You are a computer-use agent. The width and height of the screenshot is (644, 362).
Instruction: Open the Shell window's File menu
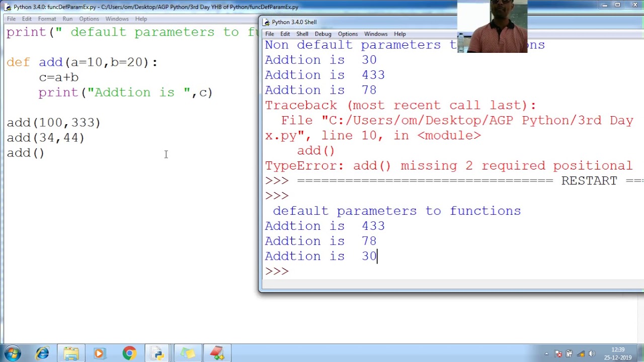270,34
